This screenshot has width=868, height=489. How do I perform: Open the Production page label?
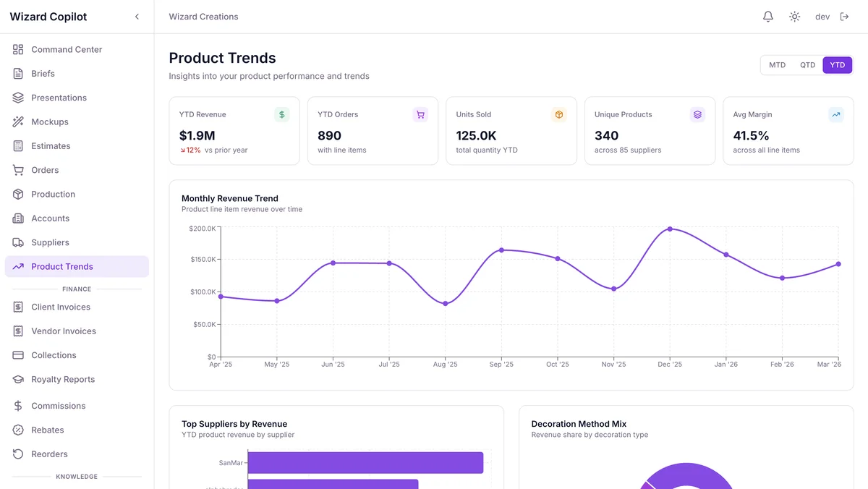coord(53,194)
